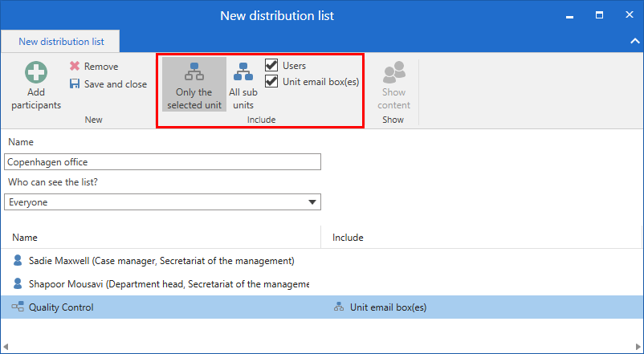Click person icon beside Sadie Maxwell
The height and width of the screenshot is (354, 644).
(18, 260)
